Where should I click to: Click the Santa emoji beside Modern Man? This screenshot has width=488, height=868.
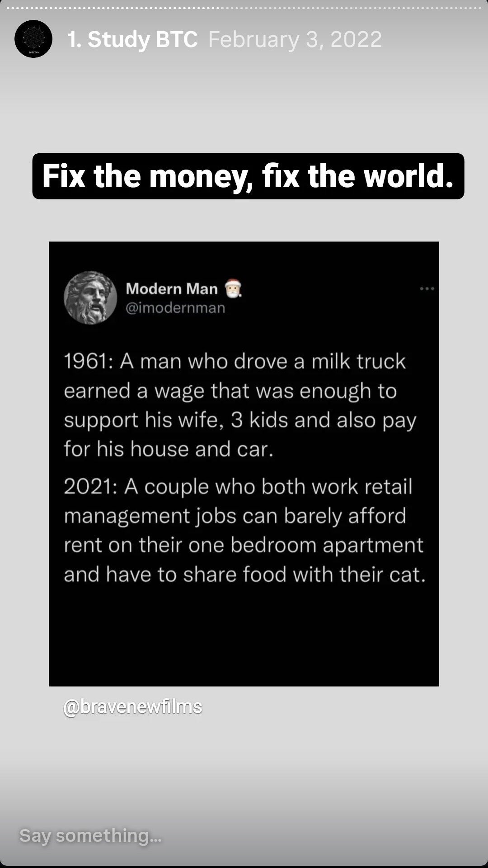[x=233, y=288]
